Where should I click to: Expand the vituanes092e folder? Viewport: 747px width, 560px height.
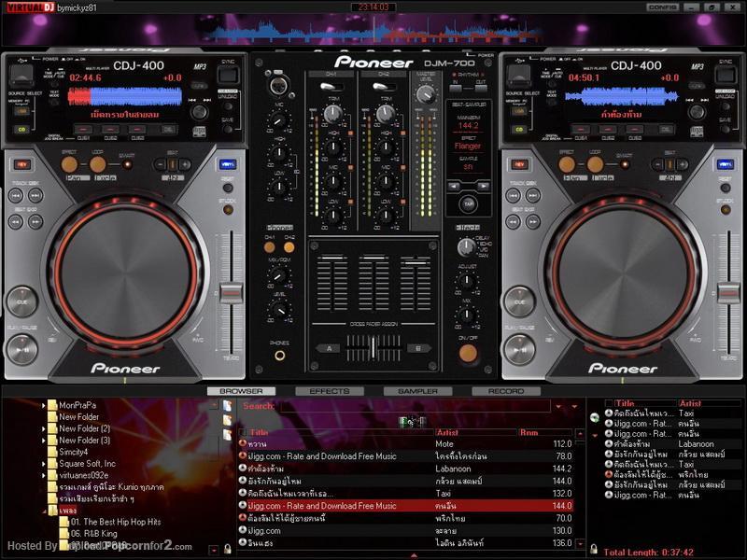(43, 475)
